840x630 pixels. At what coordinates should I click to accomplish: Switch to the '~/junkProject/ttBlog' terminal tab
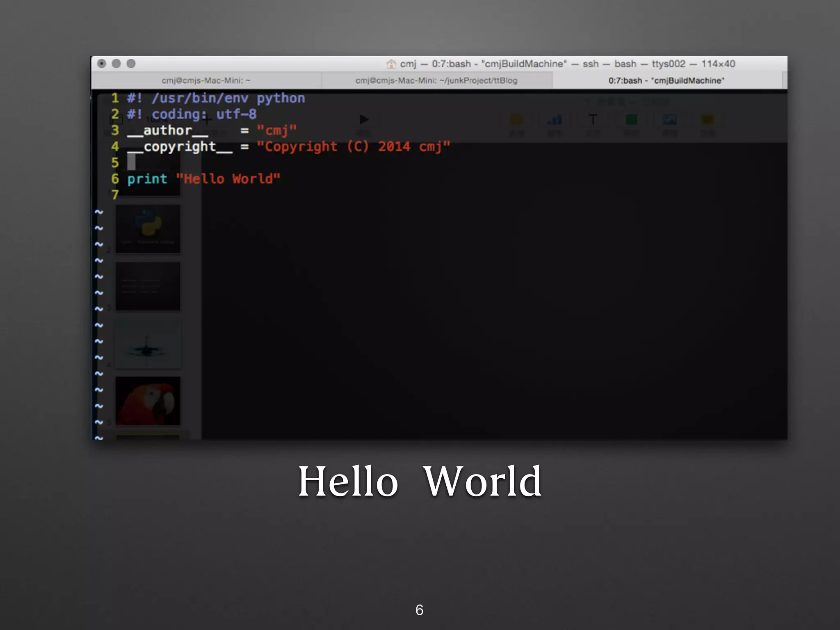point(436,80)
